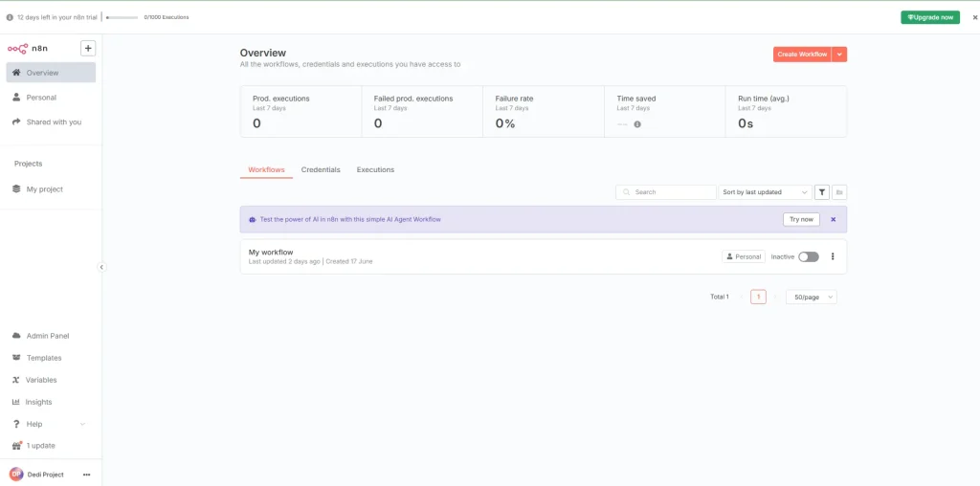Open Create Workflow dropdown arrow
The width and height of the screenshot is (980, 486).
[839, 55]
